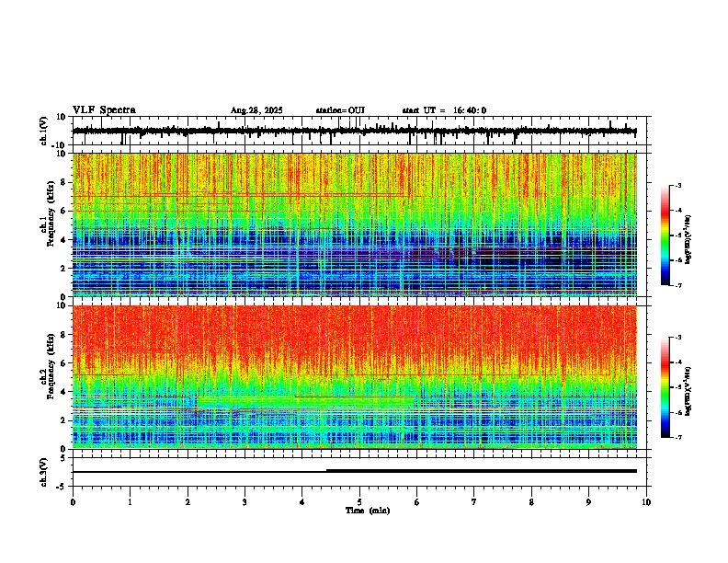Click the "-3" value on ch.2 colorbar
The width and height of the screenshot is (728, 563).
coord(678,338)
